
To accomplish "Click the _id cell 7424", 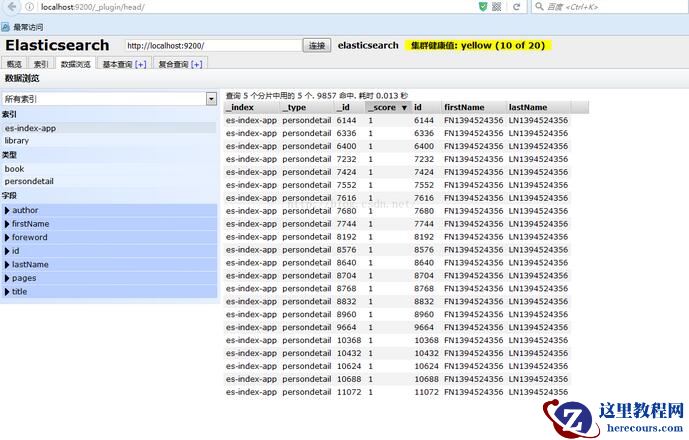I will 346,172.
